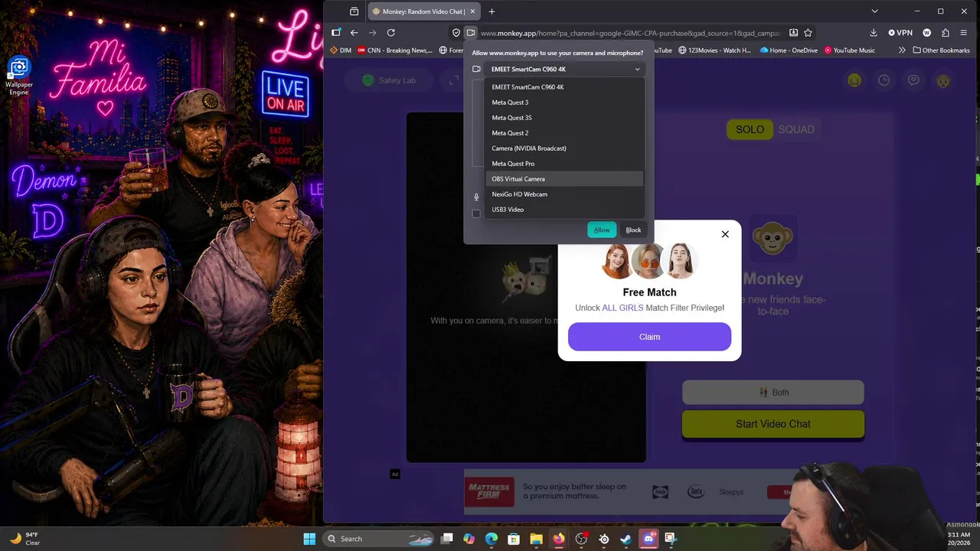Viewport: 980px width, 551px height.
Task: Choose NexiGo HD Webcam option
Action: click(565, 194)
